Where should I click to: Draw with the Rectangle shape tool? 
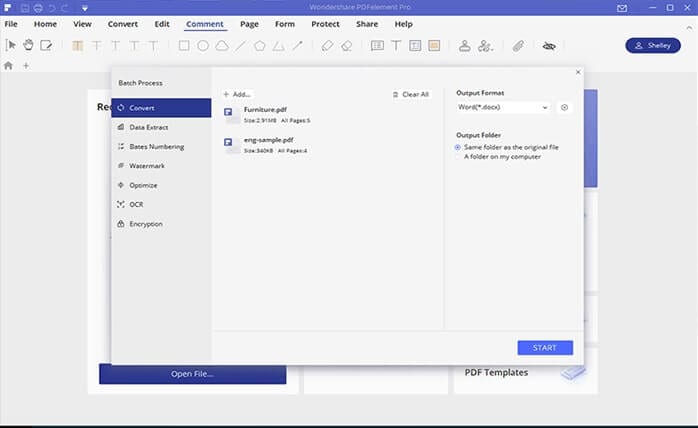pyautogui.click(x=184, y=45)
